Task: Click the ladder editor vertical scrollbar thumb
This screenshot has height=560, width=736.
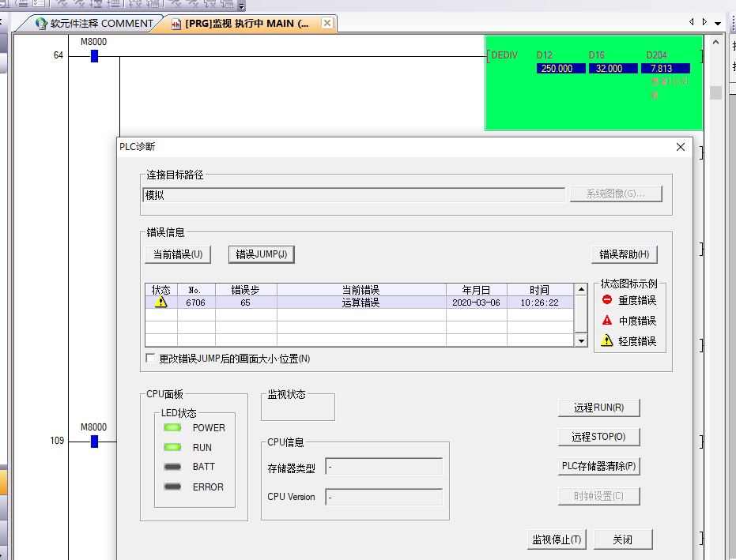Action: tap(715, 92)
